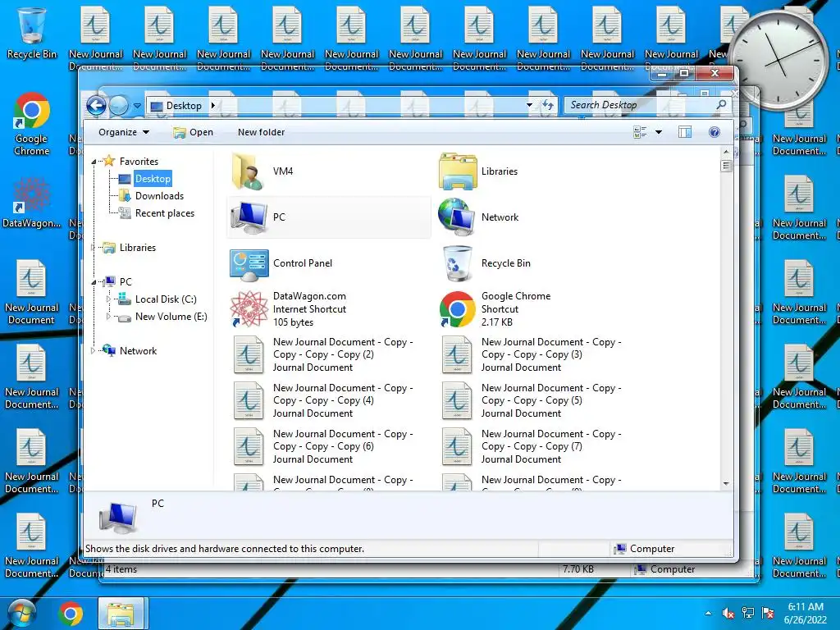Image resolution: width=840 pixels, height=630 pixels.
Task: Open Action Center flag tray icon
Action: point(768,614)
